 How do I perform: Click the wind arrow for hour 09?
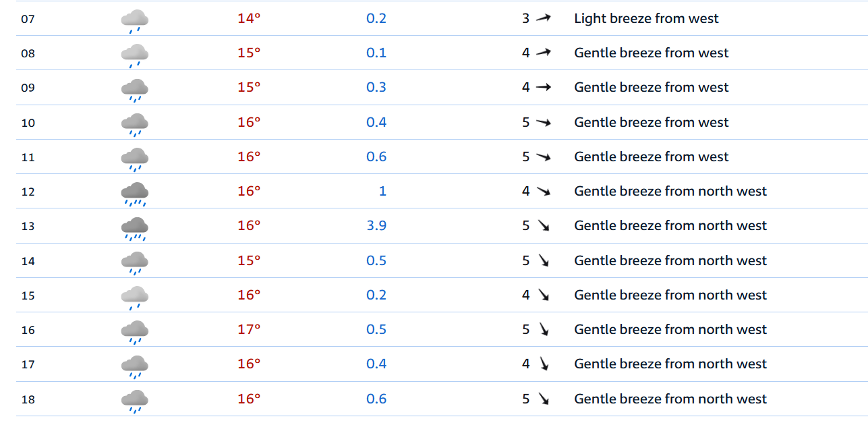click(544, 88)
